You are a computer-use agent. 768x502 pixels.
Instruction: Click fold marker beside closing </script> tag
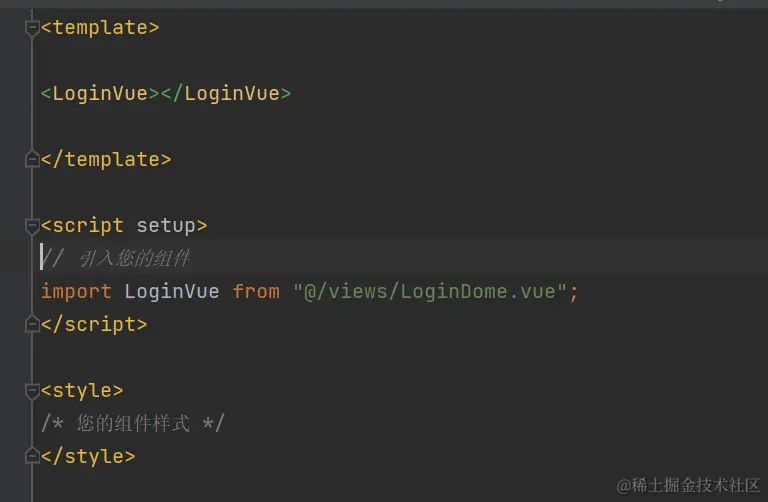coord(33,324)
